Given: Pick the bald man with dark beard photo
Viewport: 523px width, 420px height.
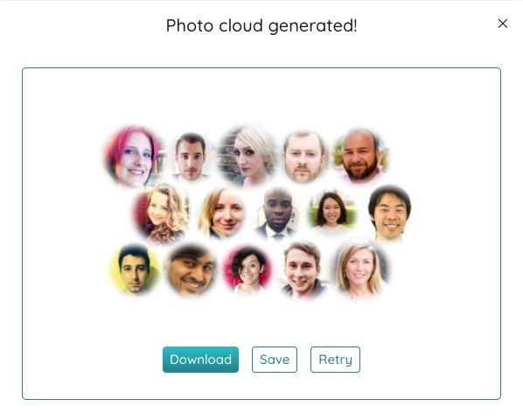Looking at the screenshot, I should [x=361, y=156].
